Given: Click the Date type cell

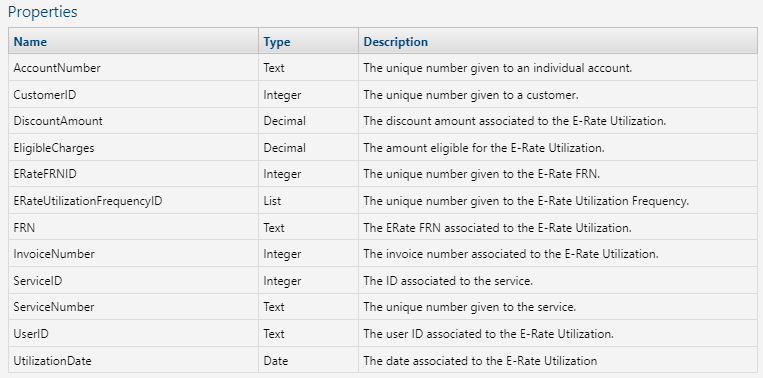Looking at the screenshot, I should click(275, 361).
